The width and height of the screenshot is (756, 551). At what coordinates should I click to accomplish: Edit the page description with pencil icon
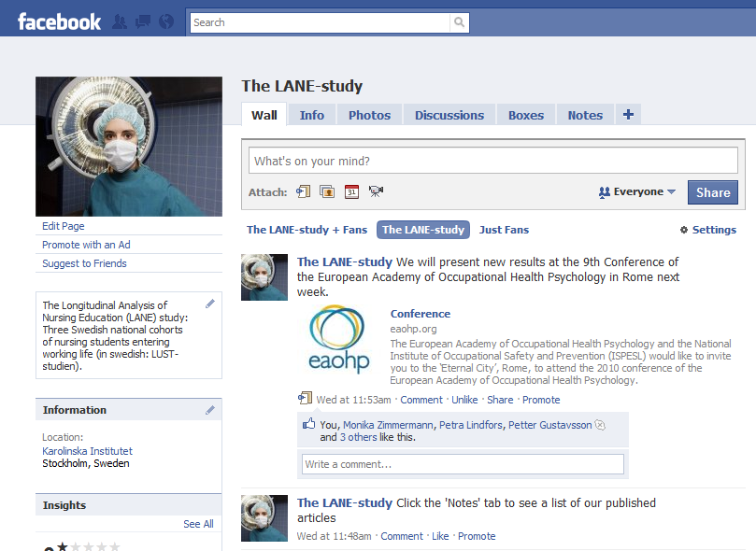point(209,304)
